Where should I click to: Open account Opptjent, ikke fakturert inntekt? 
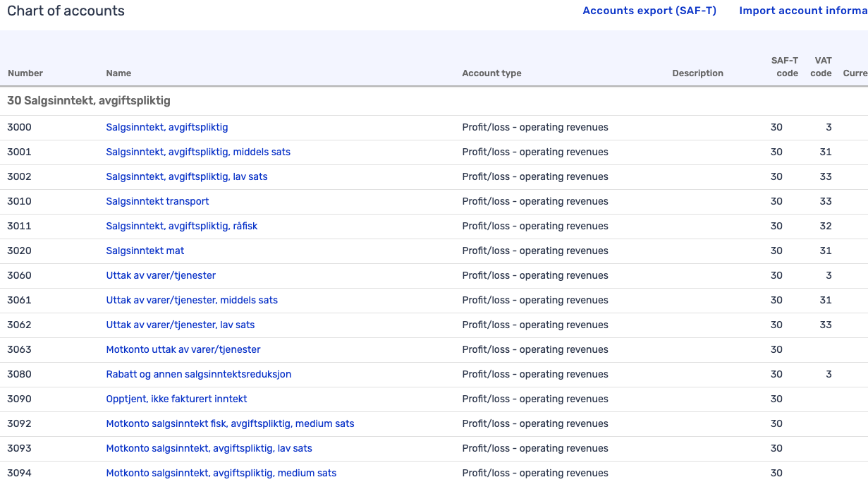coord(176,399)
